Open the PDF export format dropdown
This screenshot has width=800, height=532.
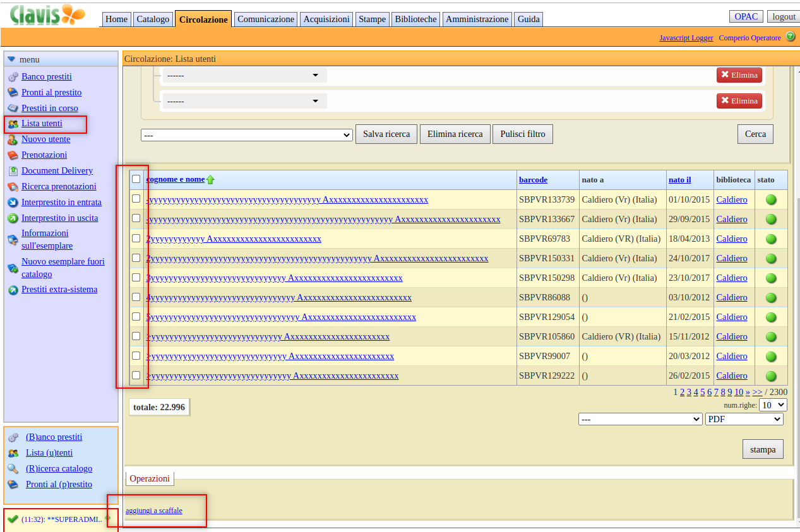point(744,419)
